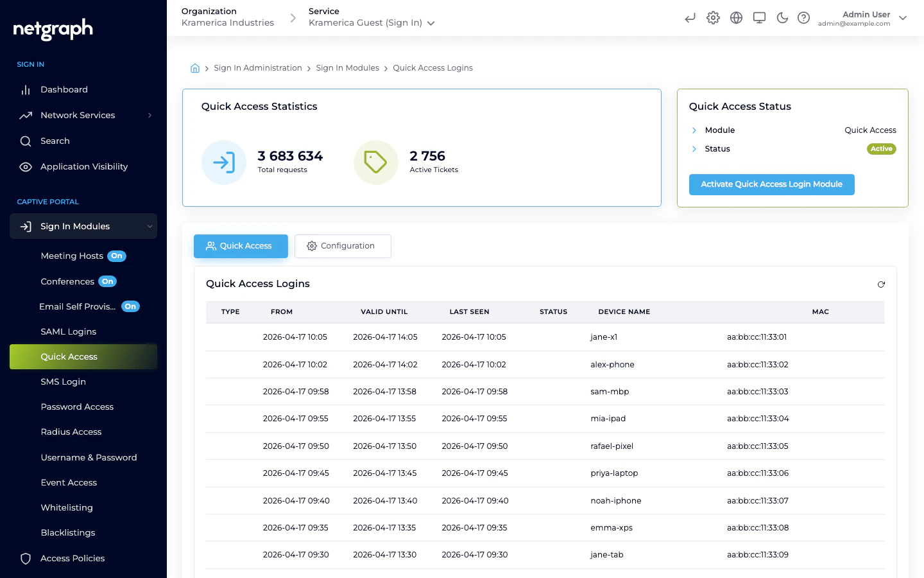Toggle the On badge for Meeting Hosts
The image size is (924, 578).
point(117,256)
